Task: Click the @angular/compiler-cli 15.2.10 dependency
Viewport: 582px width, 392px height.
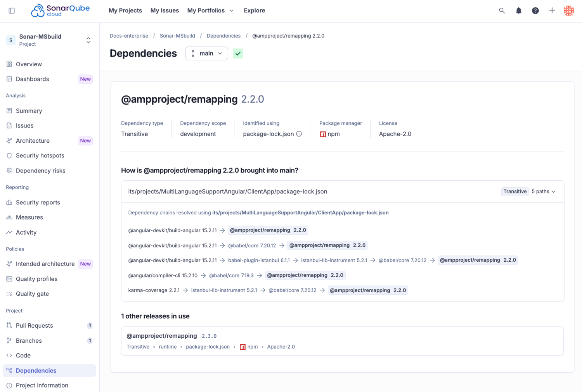Action: (x=163, y=275)
